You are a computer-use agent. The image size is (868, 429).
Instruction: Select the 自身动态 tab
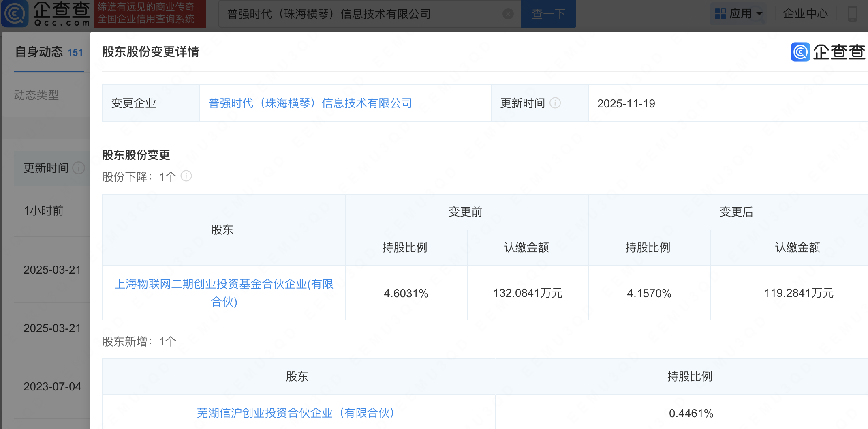tap(49, 52)
